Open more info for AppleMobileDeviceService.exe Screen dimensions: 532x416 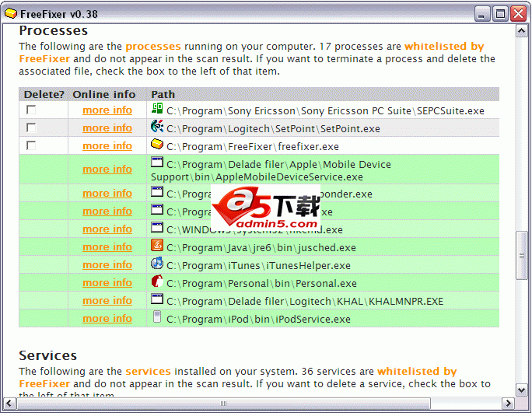107,170
